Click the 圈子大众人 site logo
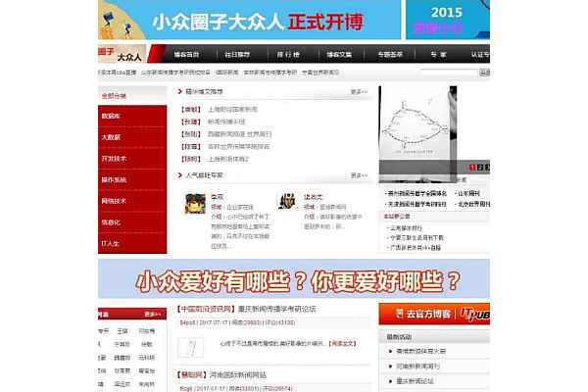The width and height of the screenshot is (588, 392). 120,54
